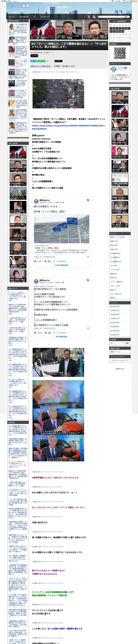
Task: Click info icon beside 午後11:14 tweet timestamp
Action: coord(88,257)
